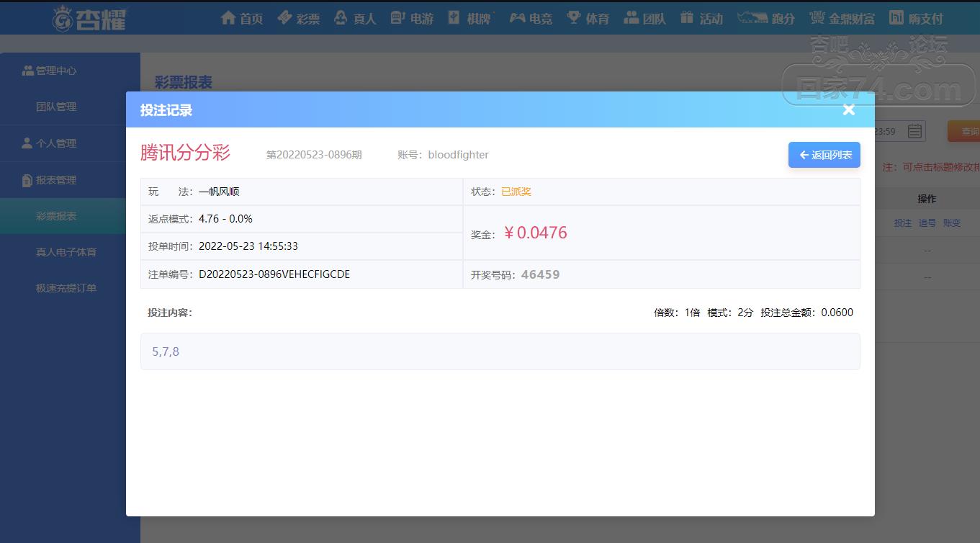
Task: Click the gift icon beside 活动
Action: click(x=687, y=17)
